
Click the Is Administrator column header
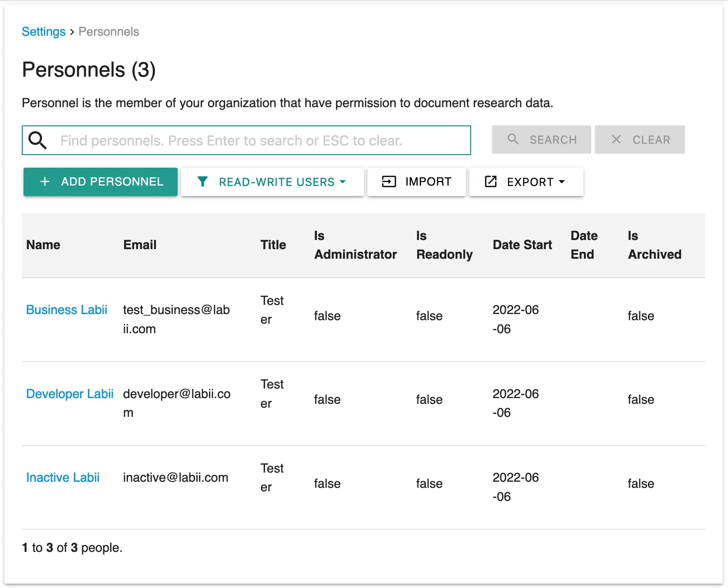[x=355, y=245]
